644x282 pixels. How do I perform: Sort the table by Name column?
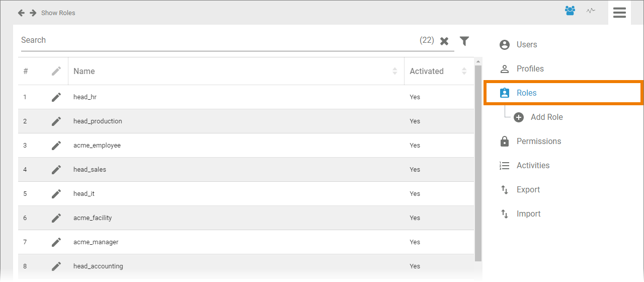[394, 72]
